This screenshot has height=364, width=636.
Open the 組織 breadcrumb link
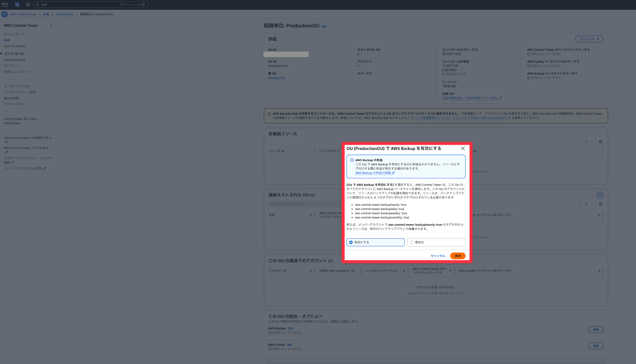click(46, 14)
